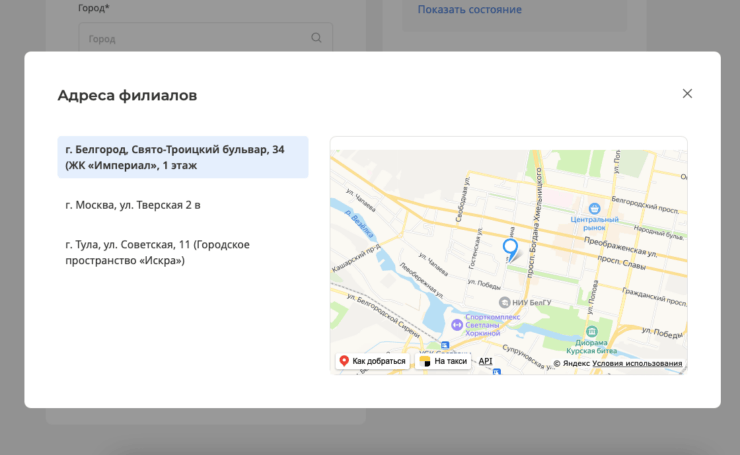Click the Диорама Курская битва icon

[592, 331]
